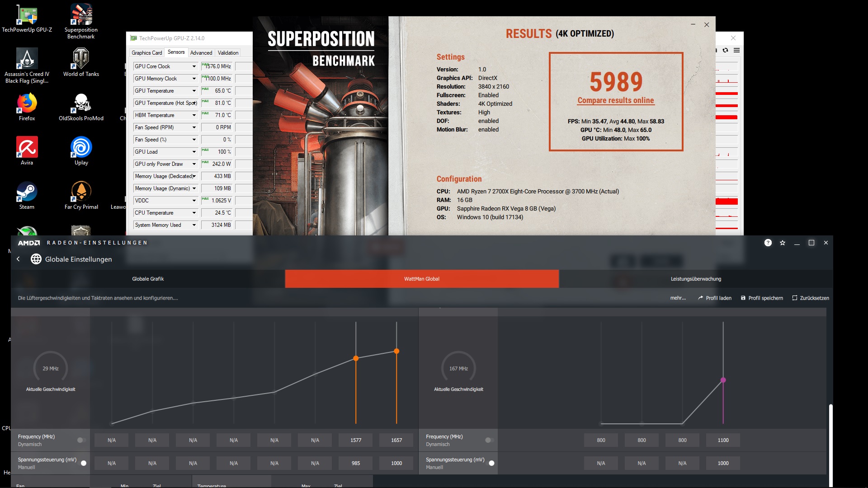
Task: Click GPU frequency field showing 1657
Action: 396,440
